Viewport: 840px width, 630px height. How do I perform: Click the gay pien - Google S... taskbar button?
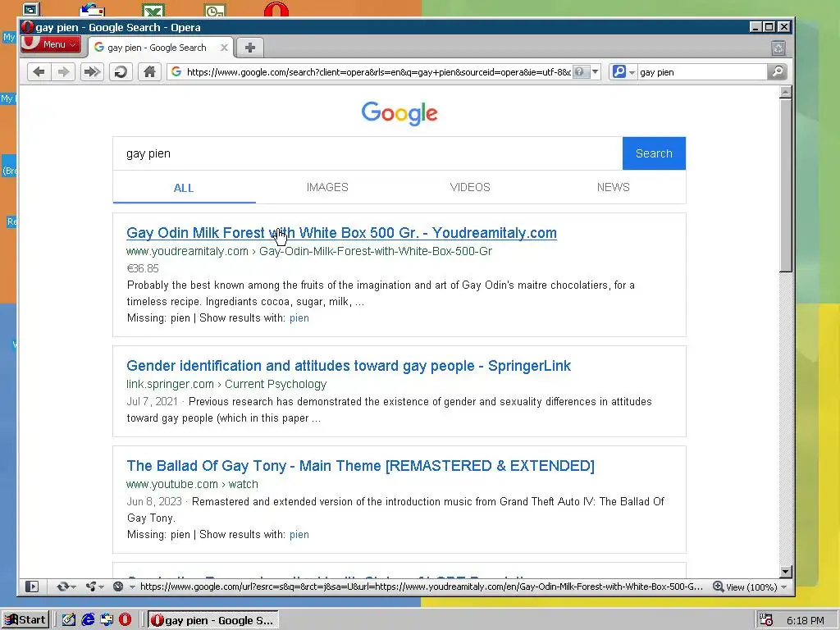[212, 620]
